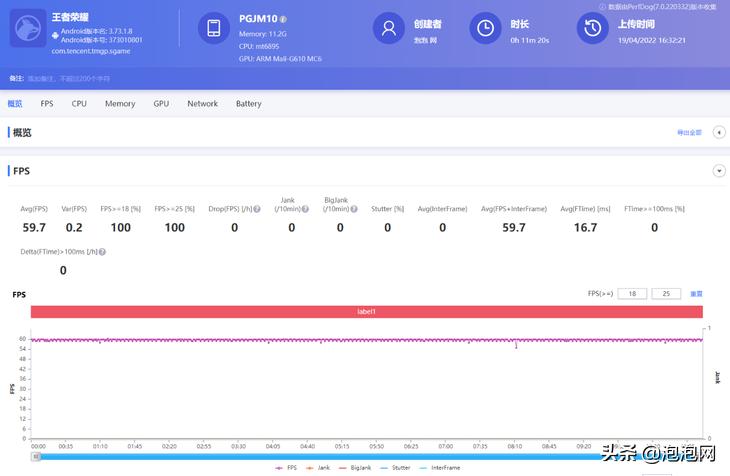Switch to the Battery tab
This screenshot has width=730, height=476.
pyautogui.click(x=248, y=104)
